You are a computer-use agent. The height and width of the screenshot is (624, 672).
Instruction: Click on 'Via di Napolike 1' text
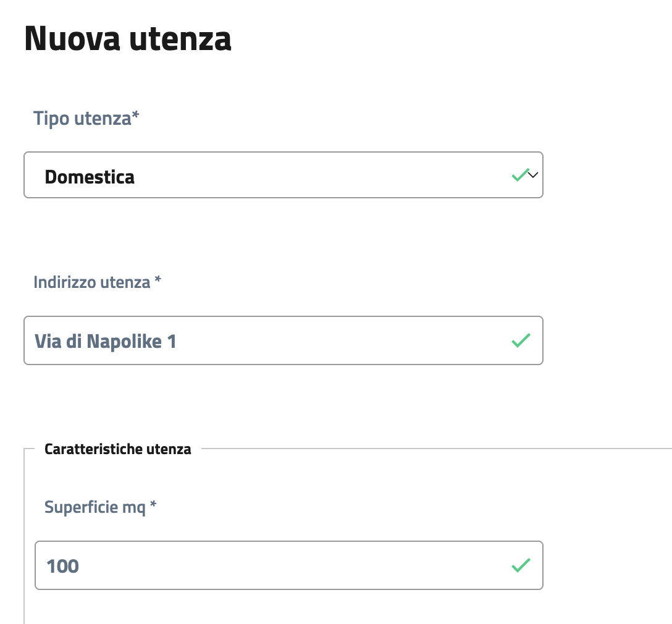pos(105,341)
